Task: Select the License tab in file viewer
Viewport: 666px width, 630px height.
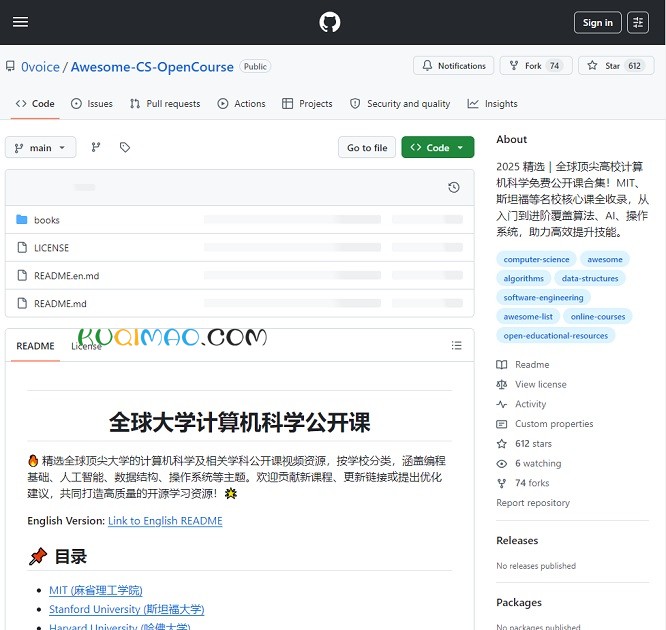Action: click(86, 346)
